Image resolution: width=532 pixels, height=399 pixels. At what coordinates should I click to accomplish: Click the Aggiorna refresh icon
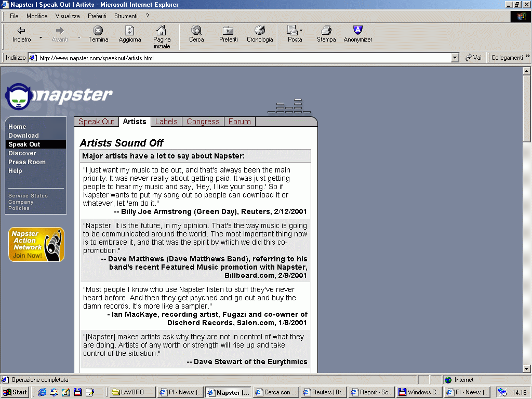pos(129,31)
